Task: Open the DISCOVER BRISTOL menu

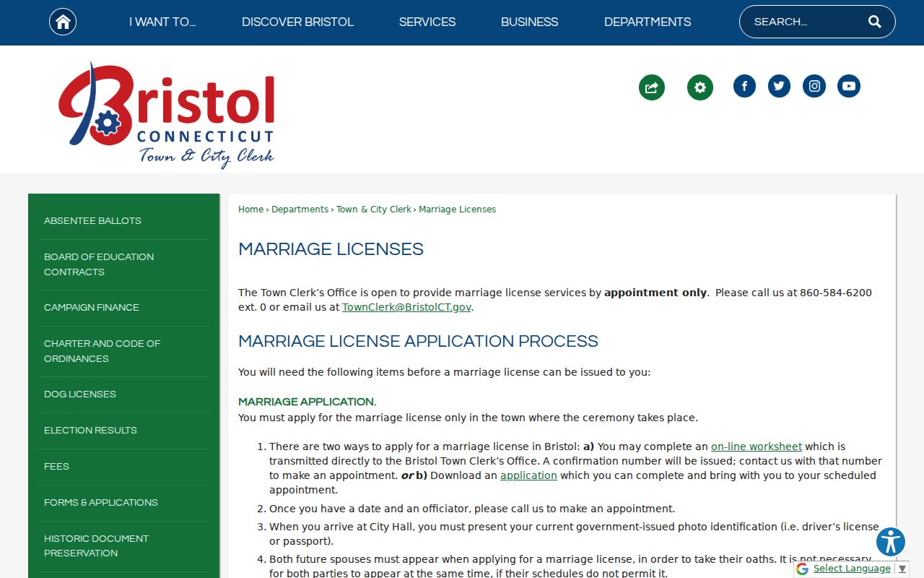Action: (297, 22)
